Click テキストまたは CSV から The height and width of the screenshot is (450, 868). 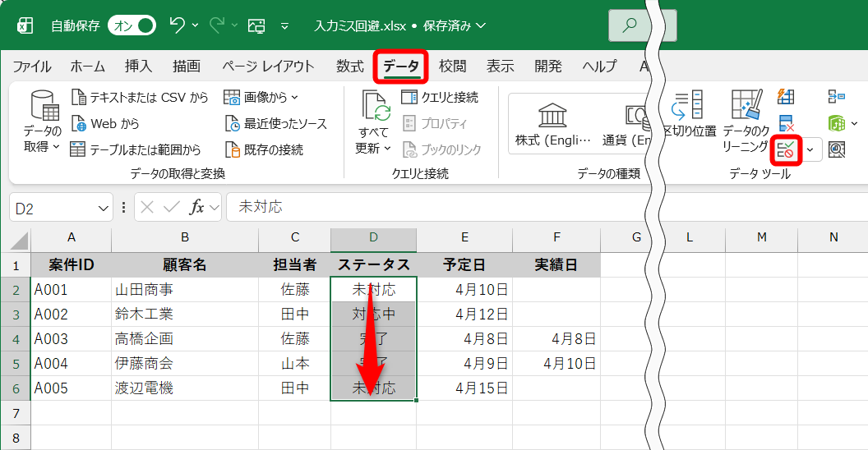[x=140, y=97]
